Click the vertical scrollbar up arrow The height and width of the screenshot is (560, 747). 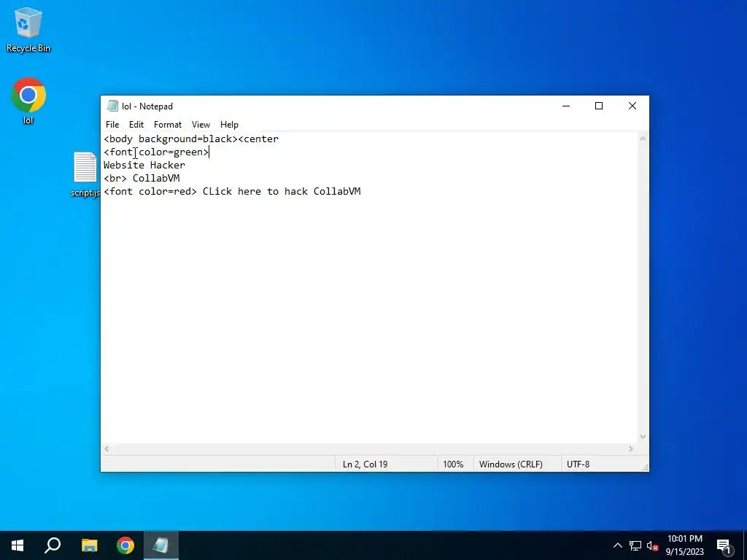coord(643,139)
